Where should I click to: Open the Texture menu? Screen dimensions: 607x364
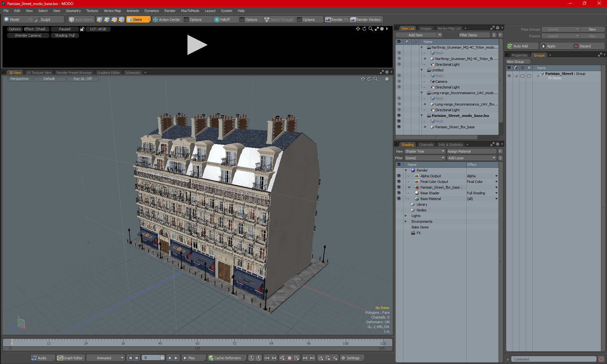92,11
